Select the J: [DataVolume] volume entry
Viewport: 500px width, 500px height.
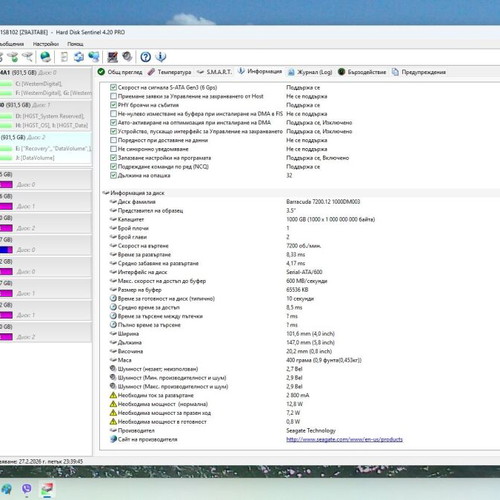[35, 158]
